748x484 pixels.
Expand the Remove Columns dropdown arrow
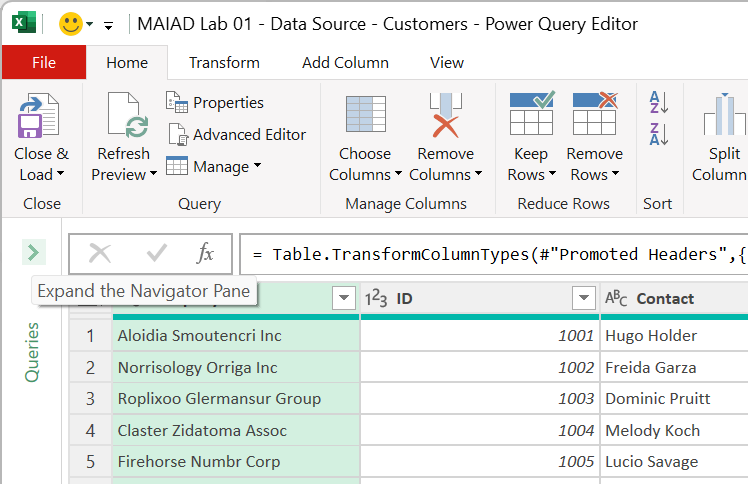(478, 174)
